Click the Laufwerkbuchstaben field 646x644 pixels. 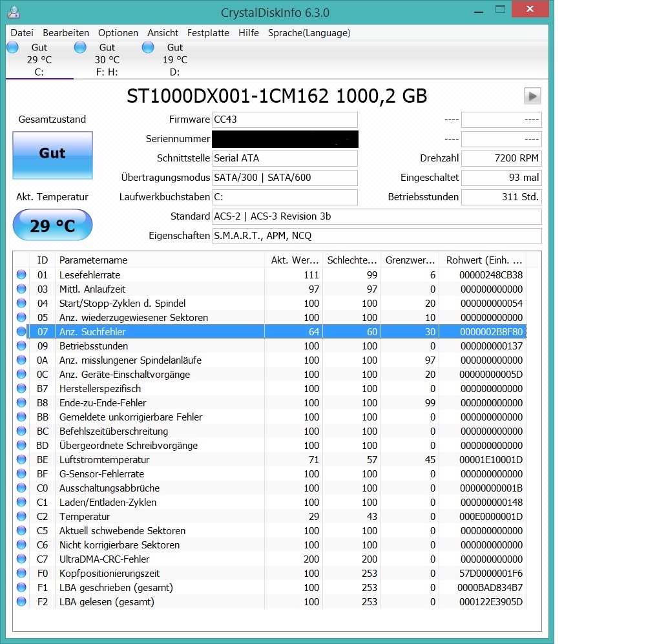(285, 197)
